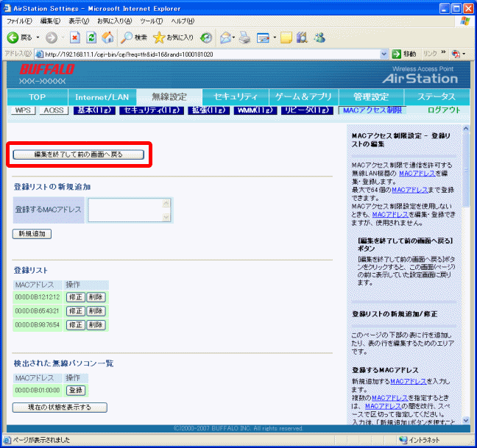
Task: Click 修正 for MAC 00:0D:0B:65:43:21
Action: [76, 311]
